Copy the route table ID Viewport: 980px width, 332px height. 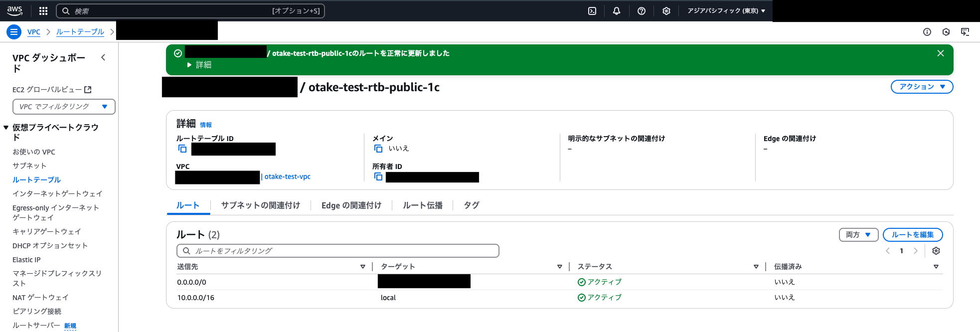tap(182, 149)
